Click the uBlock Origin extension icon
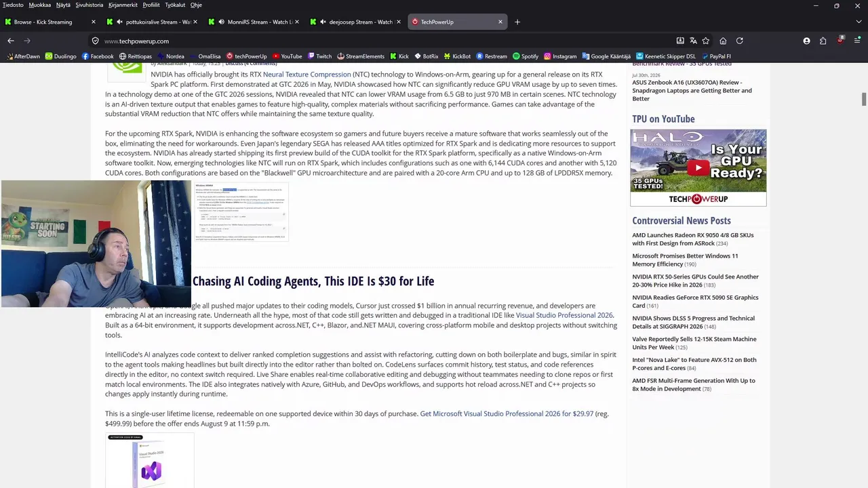Image resolution: width=868 pixels, height=488 pixels. coord(840,41)
